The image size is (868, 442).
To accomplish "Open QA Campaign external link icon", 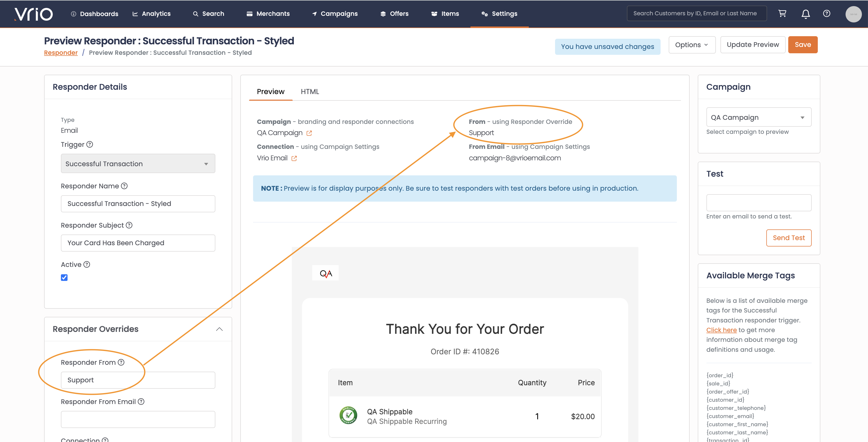I will pyautogui.click(x=309, y=133).
